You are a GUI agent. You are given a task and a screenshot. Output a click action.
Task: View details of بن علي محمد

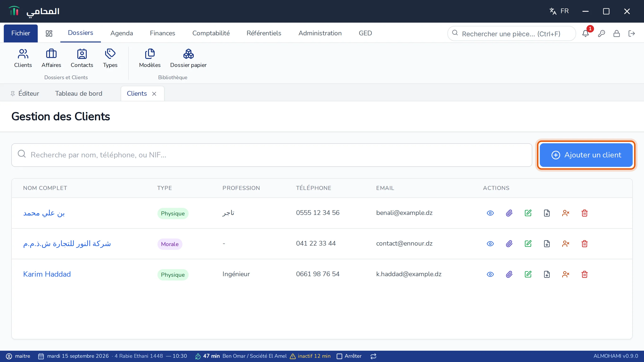pyautogui.click(x=490, y=213)
